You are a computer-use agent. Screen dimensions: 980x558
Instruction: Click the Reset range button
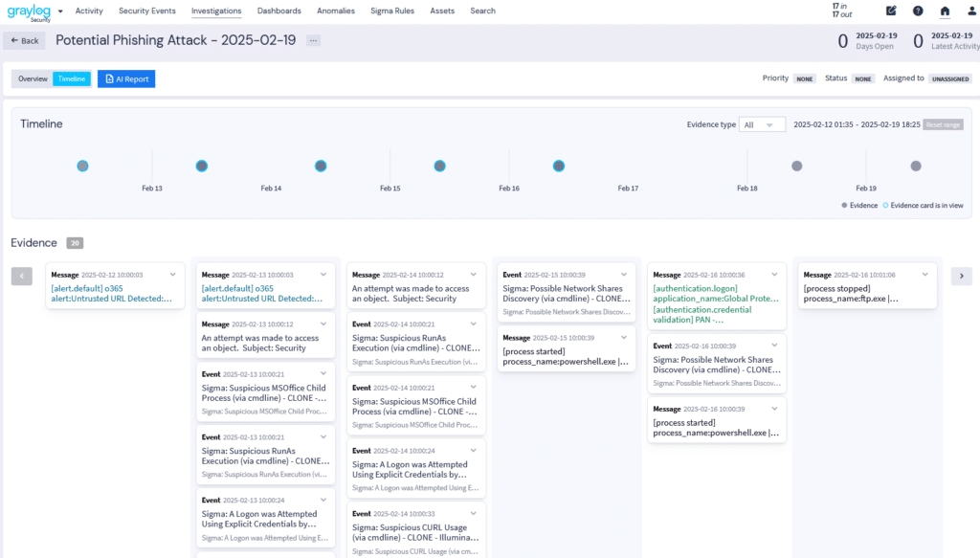943,124
